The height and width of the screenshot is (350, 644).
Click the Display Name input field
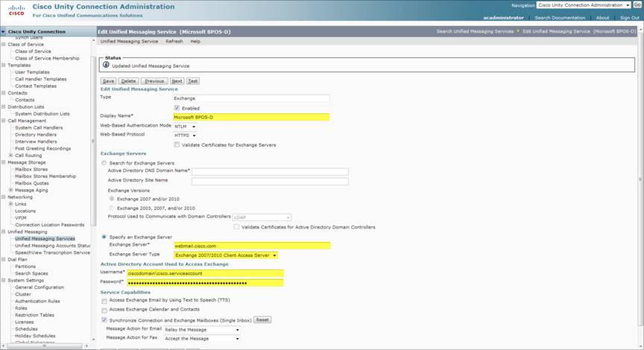tap(251, 118)
